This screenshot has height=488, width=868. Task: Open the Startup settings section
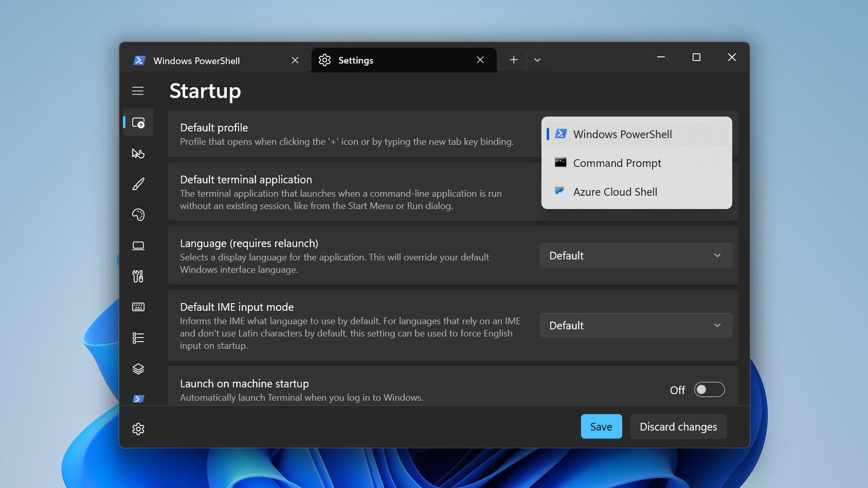coord(138,122)
